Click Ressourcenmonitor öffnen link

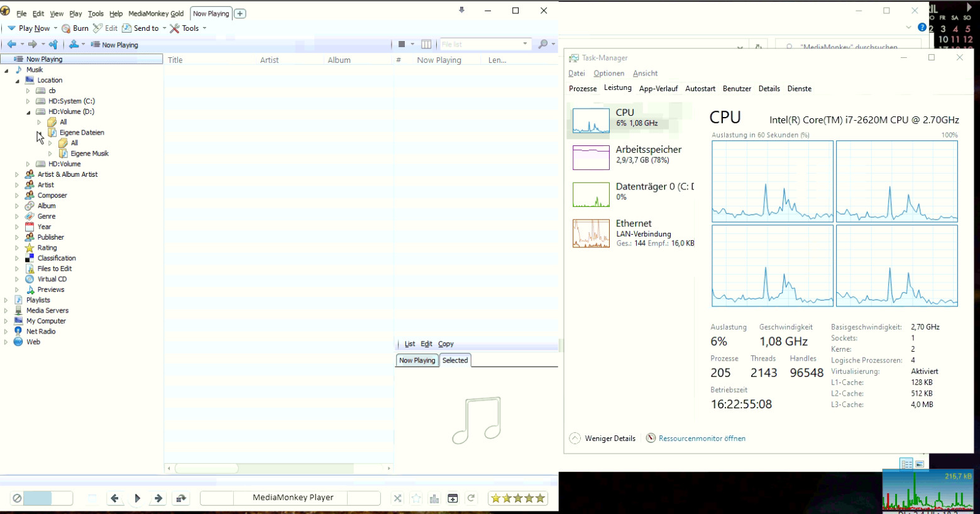702,439
